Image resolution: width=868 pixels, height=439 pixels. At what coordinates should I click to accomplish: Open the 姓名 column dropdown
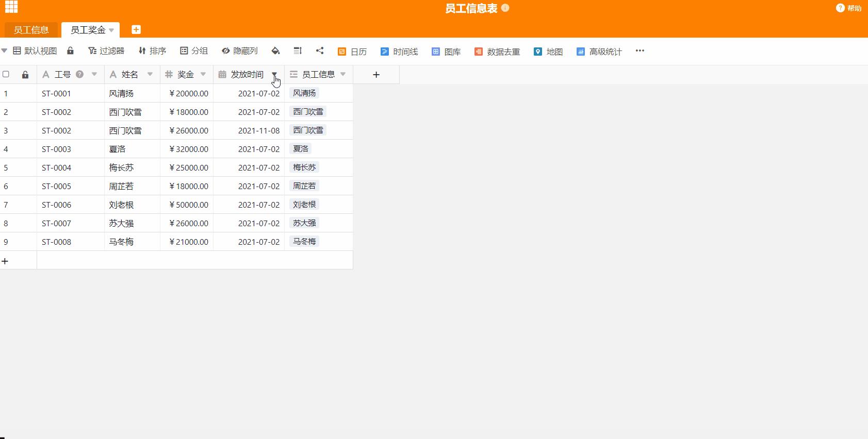(x=150, y=74)
